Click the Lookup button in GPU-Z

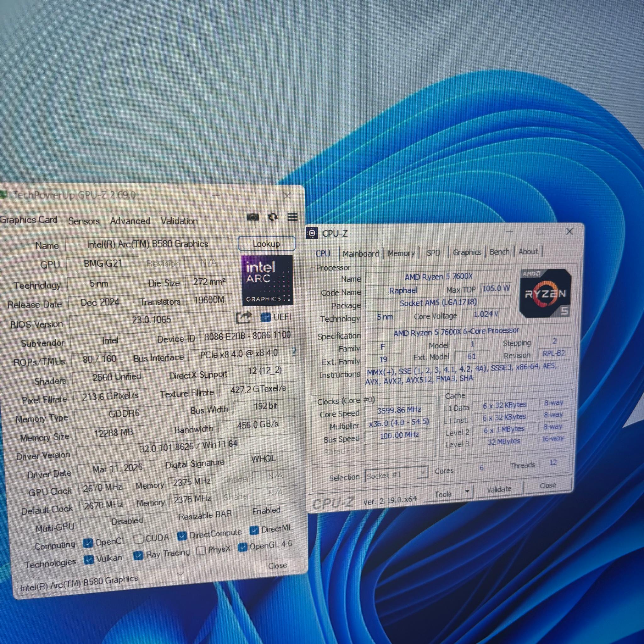(x=266, y=244)
